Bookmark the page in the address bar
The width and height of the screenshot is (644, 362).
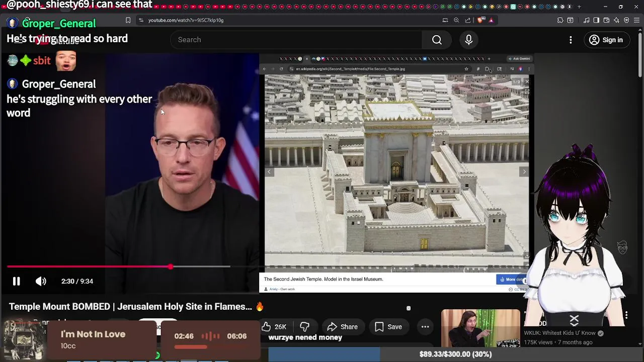pyautogui.click(x=128, y=20)
